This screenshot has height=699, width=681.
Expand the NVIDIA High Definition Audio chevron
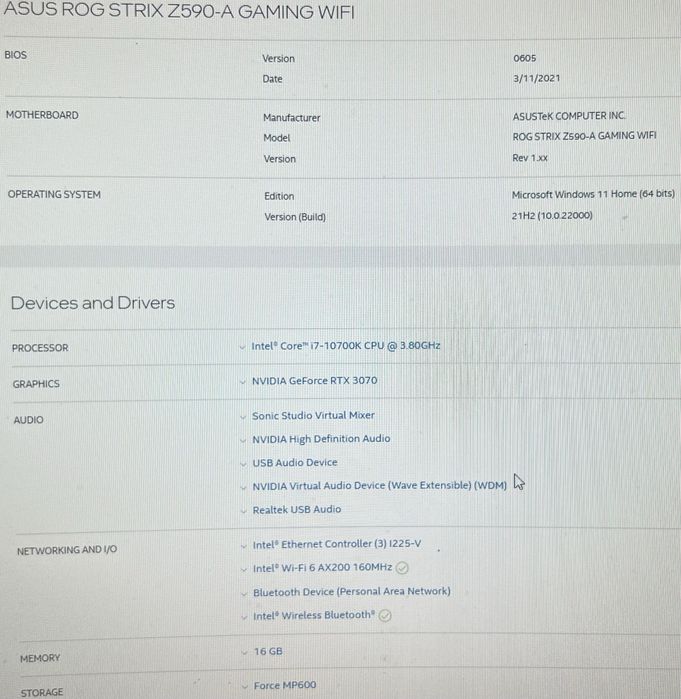point(243,440)
